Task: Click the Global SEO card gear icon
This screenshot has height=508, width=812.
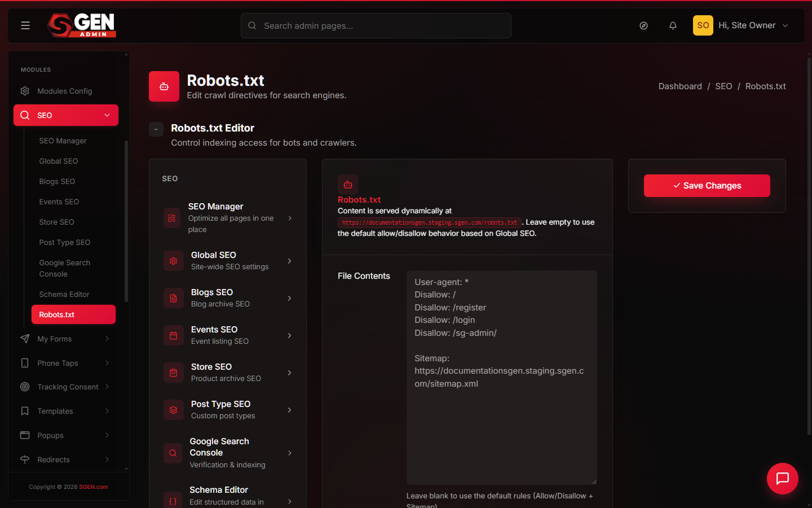Action: 174,261
